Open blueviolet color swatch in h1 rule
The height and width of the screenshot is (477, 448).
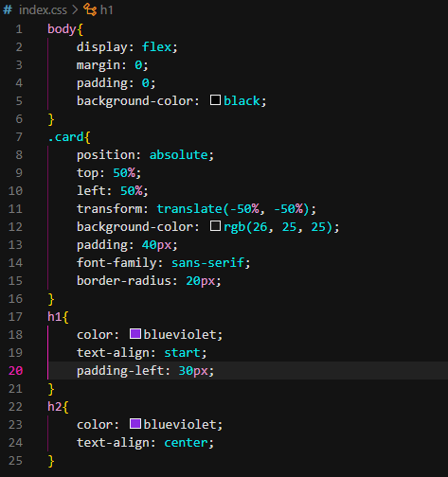[x=135, y=334]
